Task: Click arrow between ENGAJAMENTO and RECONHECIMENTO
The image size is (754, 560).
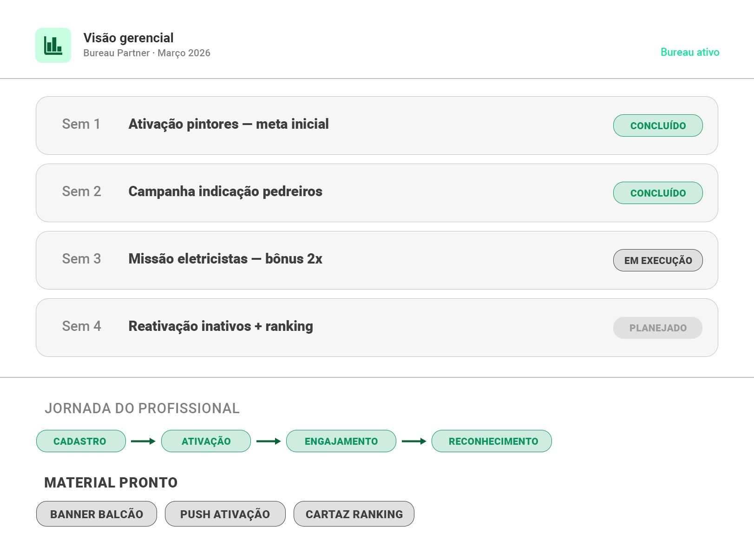Action: [413, 441]
